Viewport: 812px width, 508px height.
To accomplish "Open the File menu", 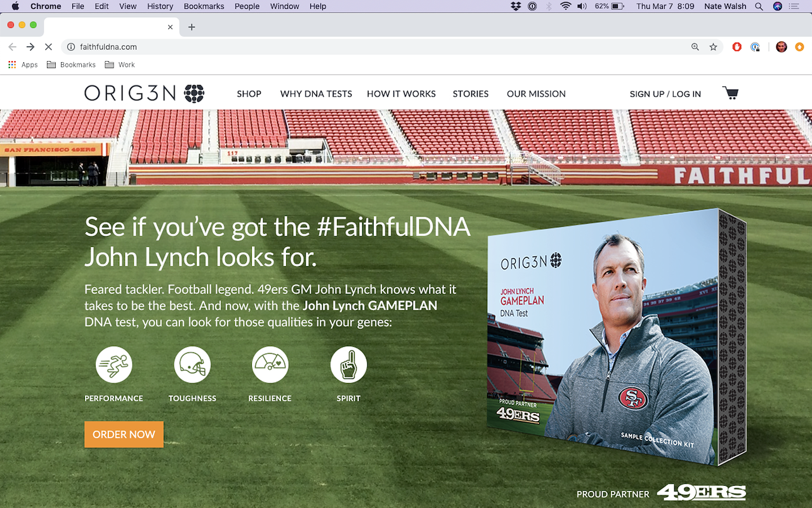I will (78, 6).
